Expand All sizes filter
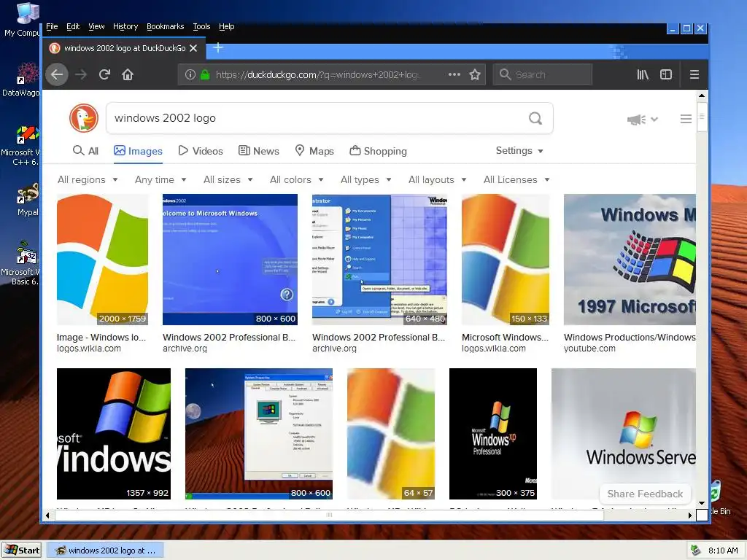 click(x=228, y=179)
